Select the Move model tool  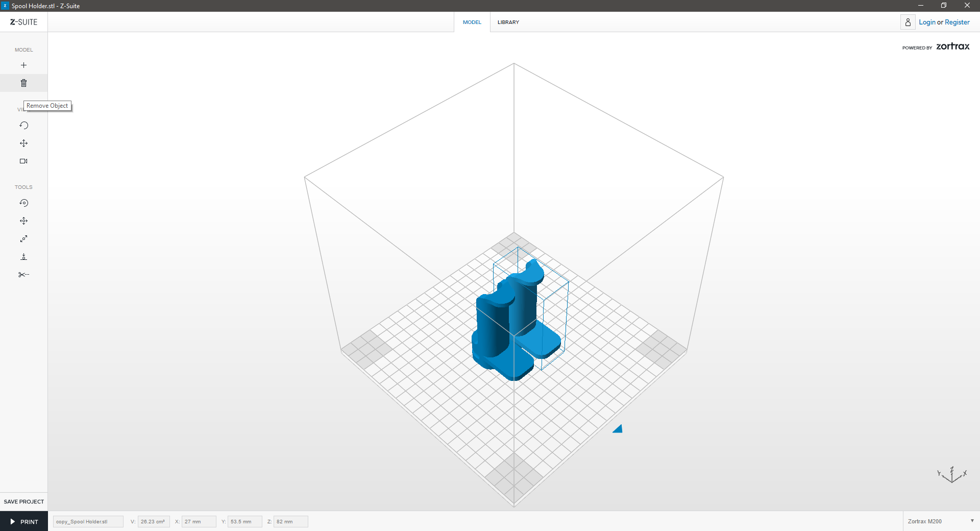point(23,221)
